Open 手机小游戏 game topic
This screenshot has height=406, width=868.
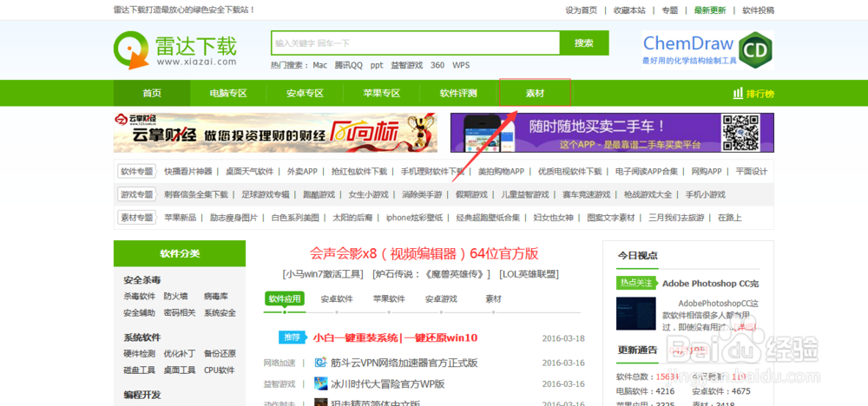click(705, 194)
